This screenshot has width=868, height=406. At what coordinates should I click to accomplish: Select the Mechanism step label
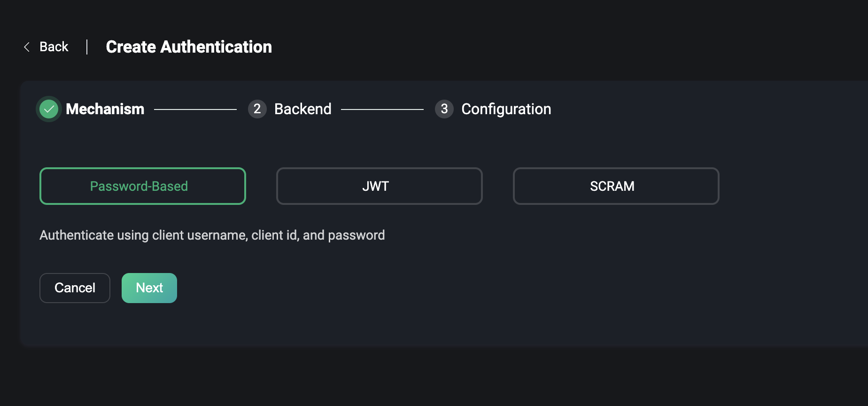pos(105,109)
